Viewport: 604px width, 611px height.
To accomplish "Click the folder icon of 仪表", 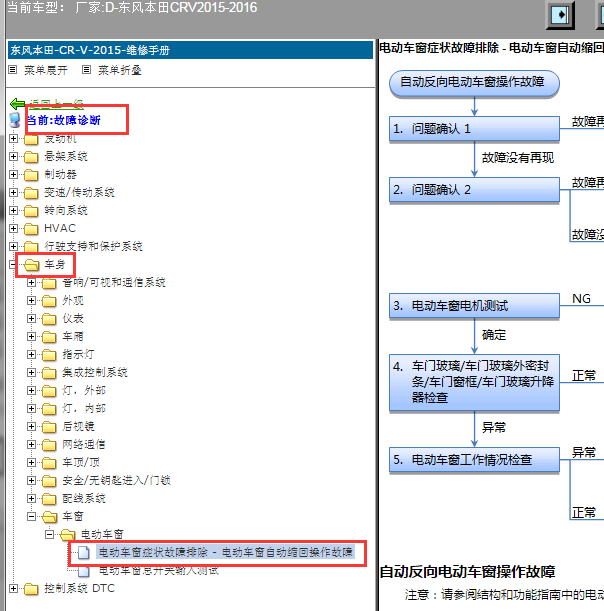I will [49, 319].
